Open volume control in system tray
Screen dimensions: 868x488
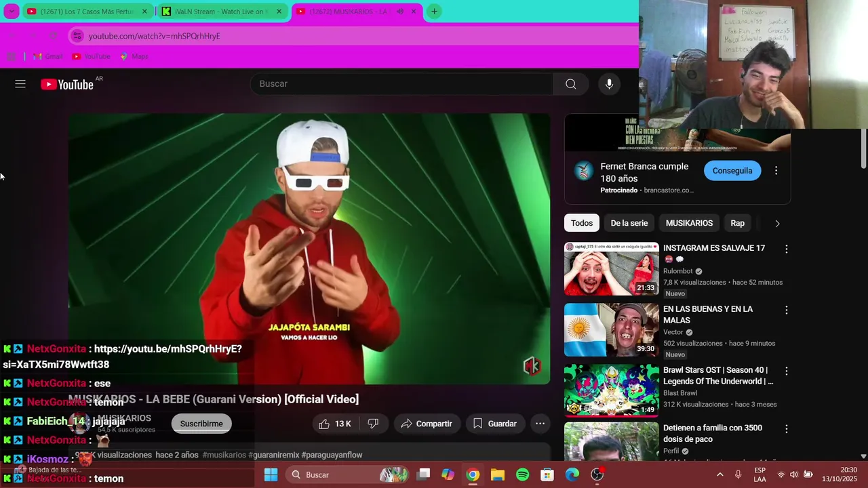click(x=793, y=474)
